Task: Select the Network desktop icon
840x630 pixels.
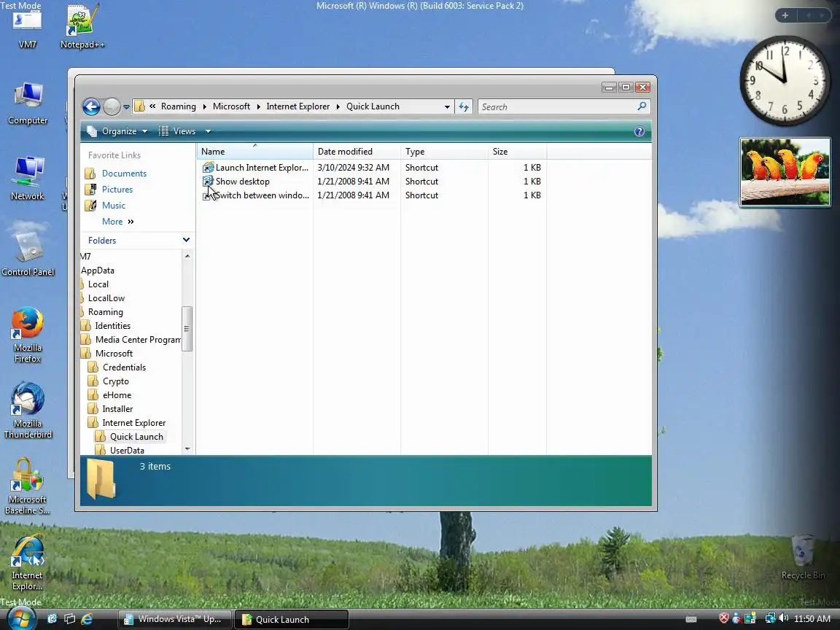Action: click(x=27, y=179)
